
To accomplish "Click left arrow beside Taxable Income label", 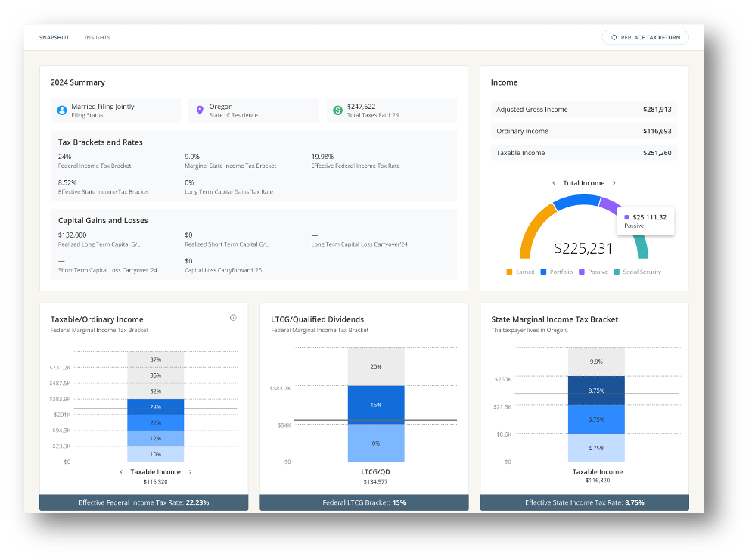I will (121, 472).
